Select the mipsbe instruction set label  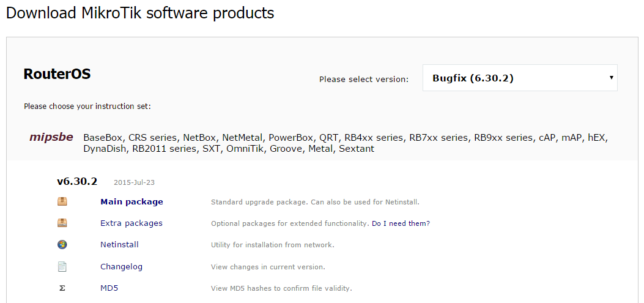[x=51, y=137]
